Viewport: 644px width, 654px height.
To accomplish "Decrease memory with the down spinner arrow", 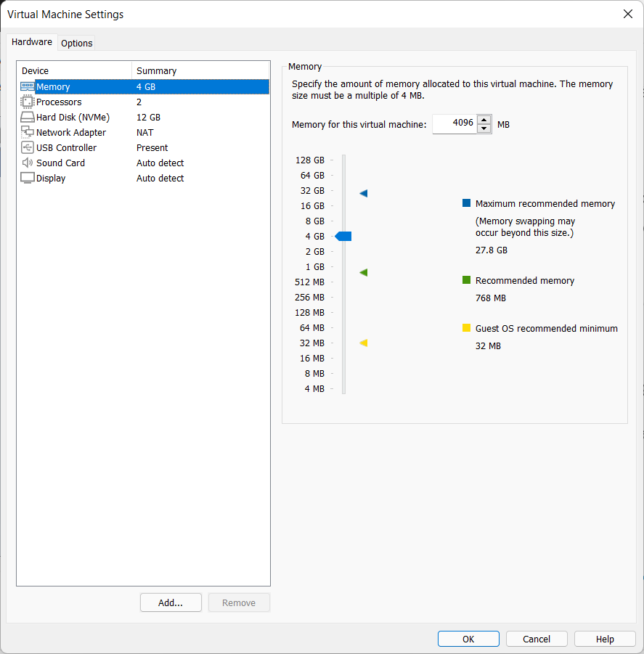I will (x=484, y=128).
